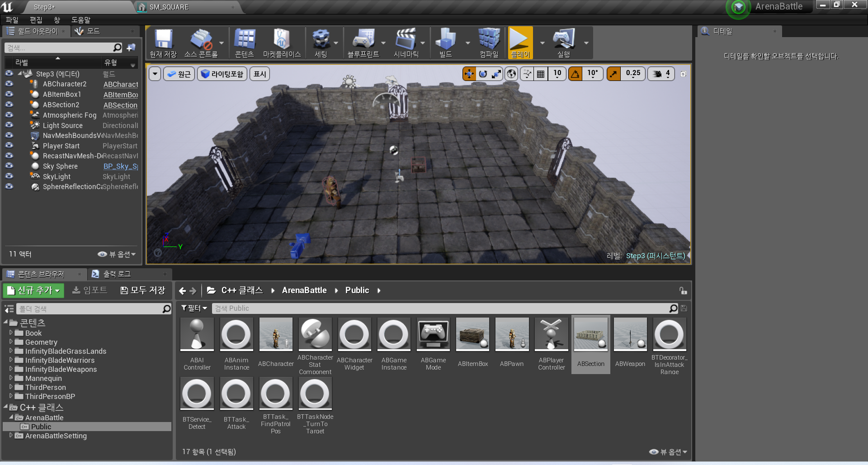This screenshot has height=465, width=868.
Task: Select translate gizmo tool in viewport
Action: 469,74
